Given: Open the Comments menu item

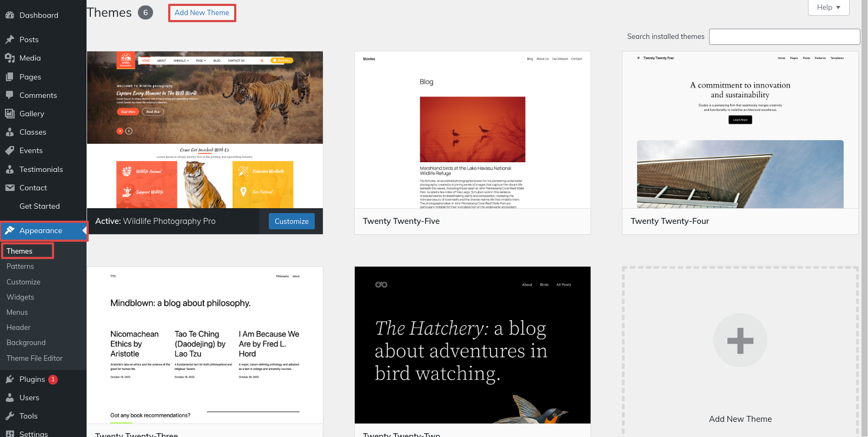Looking at the screenshot, I should (x=43, y=95).
